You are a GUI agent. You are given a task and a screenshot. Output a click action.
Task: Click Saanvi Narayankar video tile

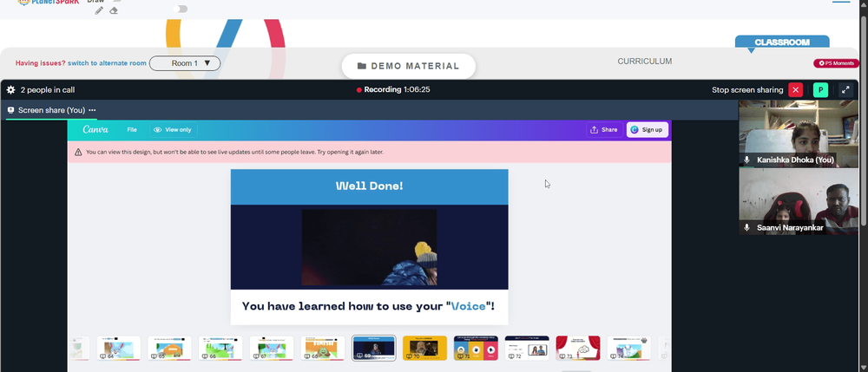(x=799, y=201)
